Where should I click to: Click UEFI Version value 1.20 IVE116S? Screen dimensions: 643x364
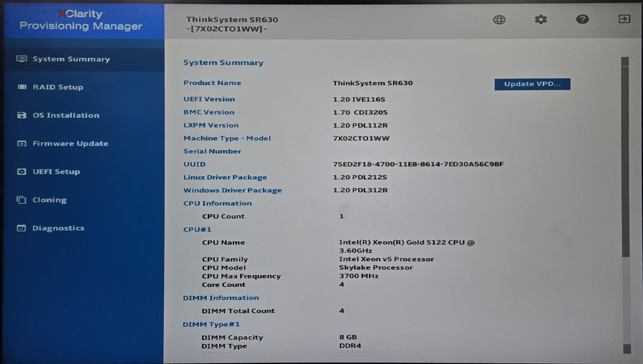359,99
